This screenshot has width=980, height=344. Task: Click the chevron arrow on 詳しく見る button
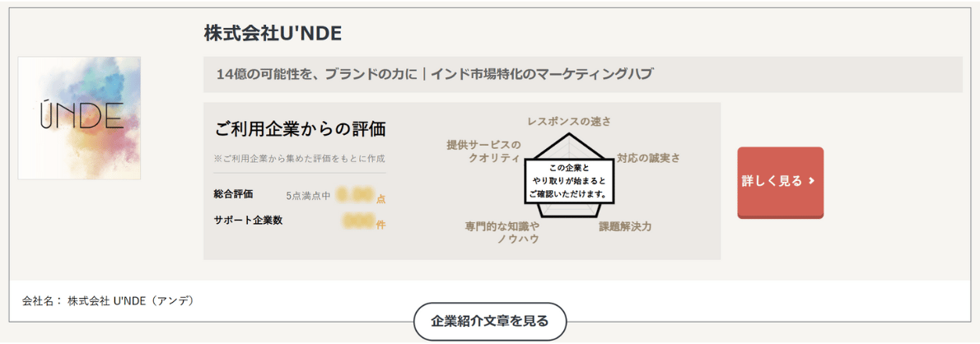811,181
